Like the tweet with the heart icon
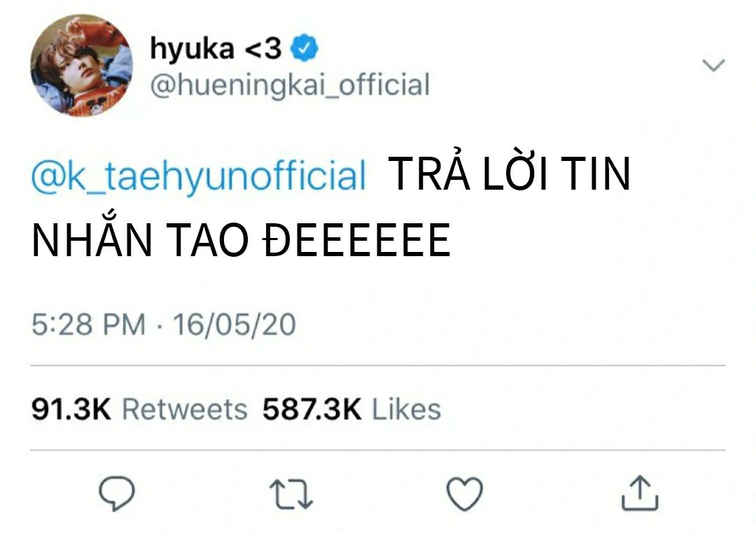Viewport: 756px width, 534px height. [465, 494]
